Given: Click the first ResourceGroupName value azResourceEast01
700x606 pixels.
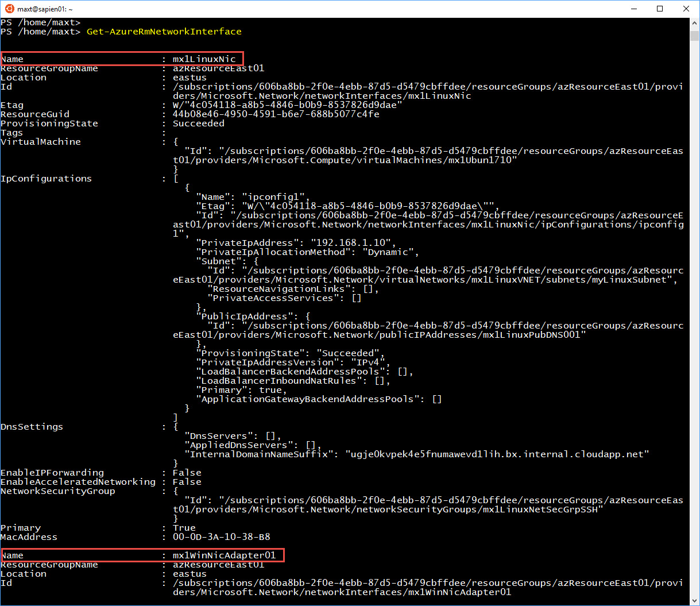Looking at the screenshot, I should (x=218, y=68).
